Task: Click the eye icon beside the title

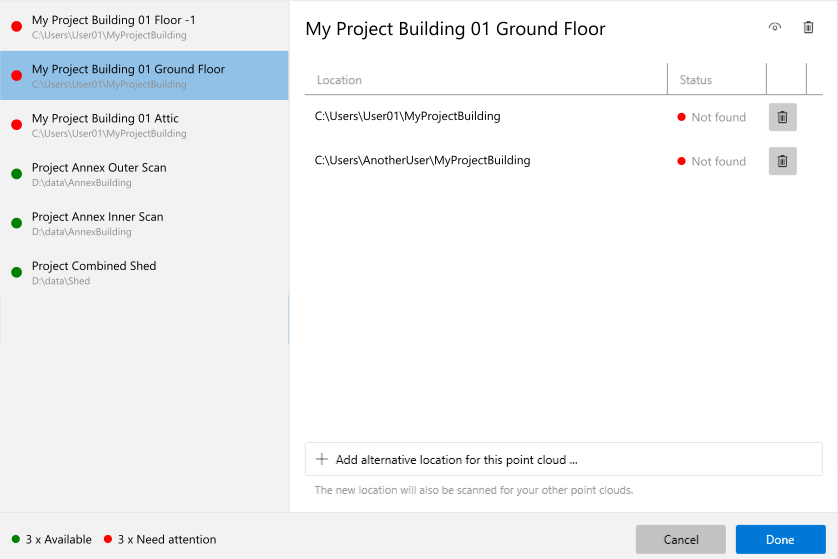Action: point(774,28)
